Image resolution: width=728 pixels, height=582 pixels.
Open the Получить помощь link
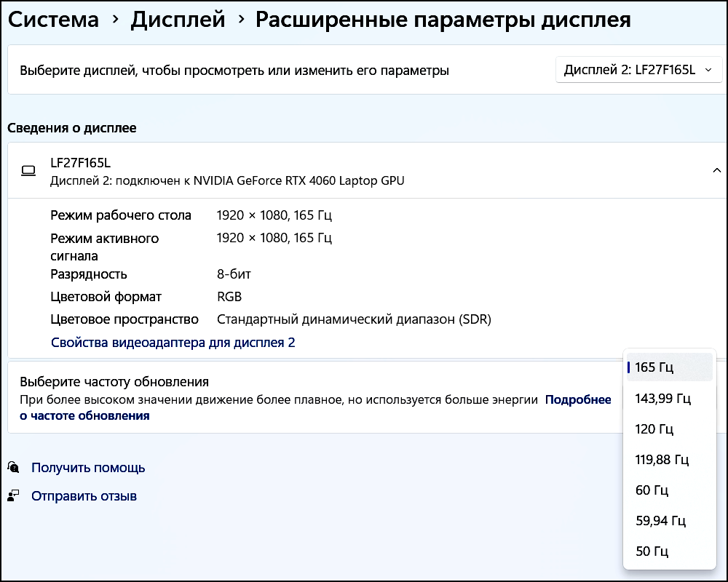(x=88, y=467)
